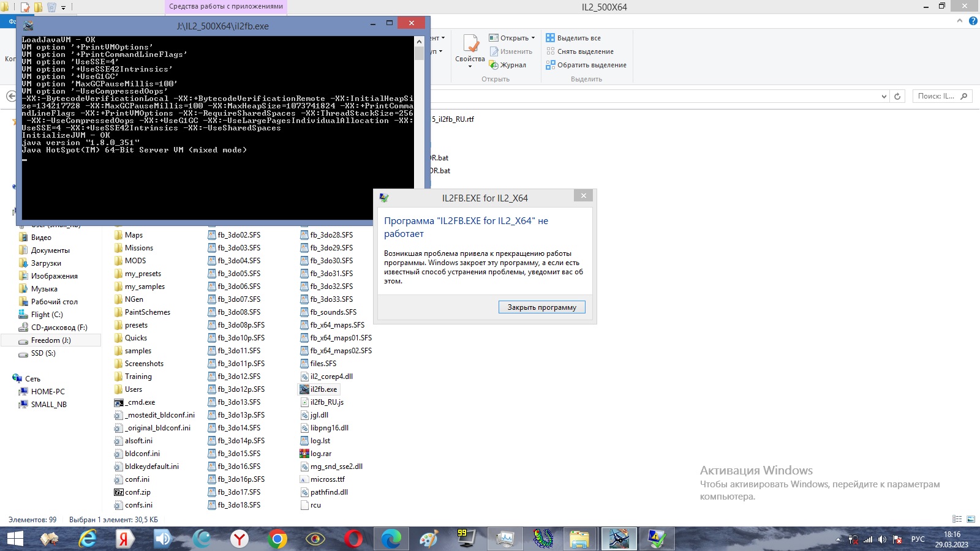Click Выделить все in the ribbon
Image resolution: width=980 pixels, height=551 pixels.
click(x=573, y=38)
